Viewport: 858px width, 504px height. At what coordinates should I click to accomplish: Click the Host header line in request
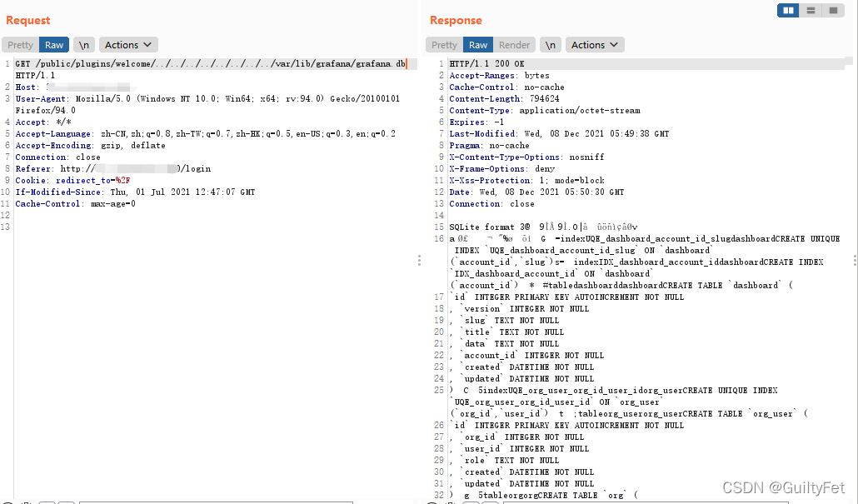[x=76, y=87]
